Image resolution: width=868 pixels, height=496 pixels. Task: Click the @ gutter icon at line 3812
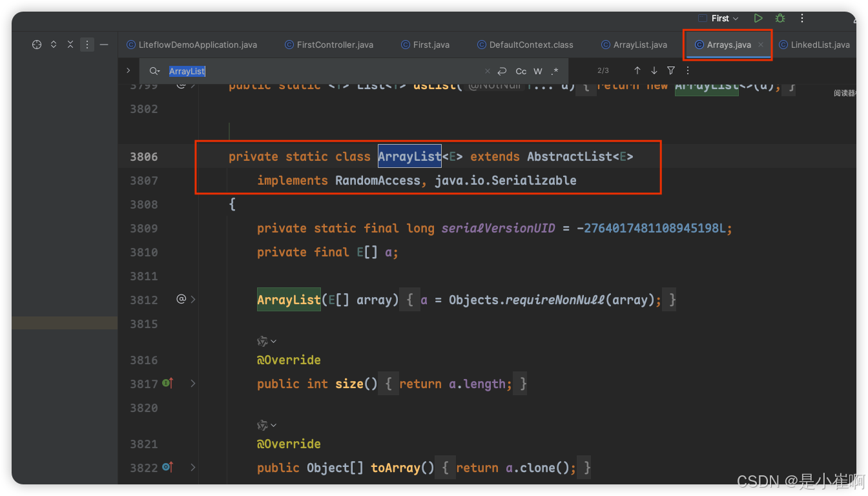click(x=181, y=299)
